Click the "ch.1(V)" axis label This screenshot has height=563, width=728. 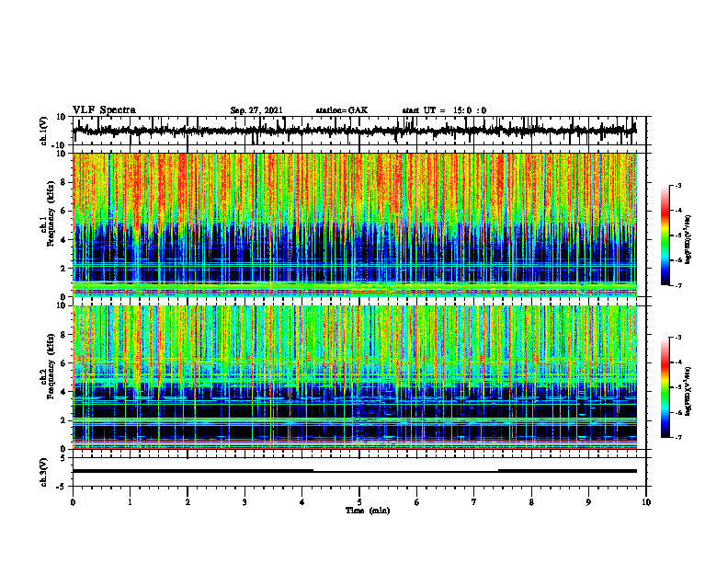tap(44, 131)
